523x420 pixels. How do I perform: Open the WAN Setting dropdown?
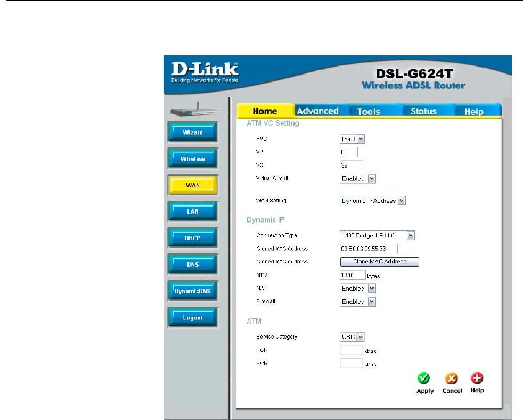(x=373, y=201)
